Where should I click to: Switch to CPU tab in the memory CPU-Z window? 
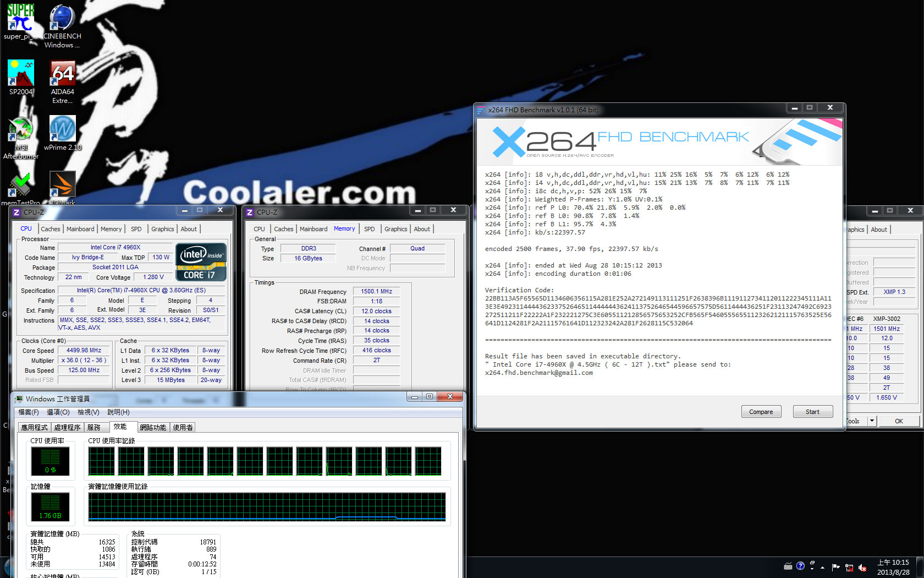coord(260,229)
